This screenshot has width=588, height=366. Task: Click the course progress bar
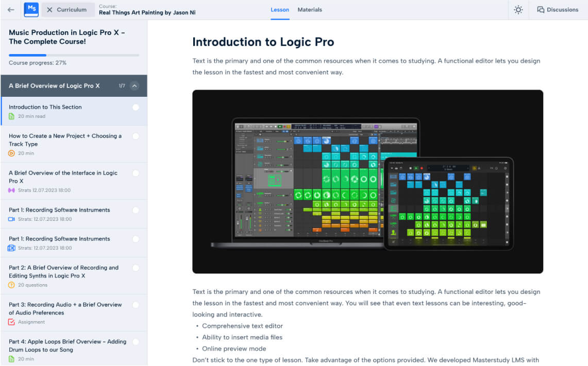(74, 55)
